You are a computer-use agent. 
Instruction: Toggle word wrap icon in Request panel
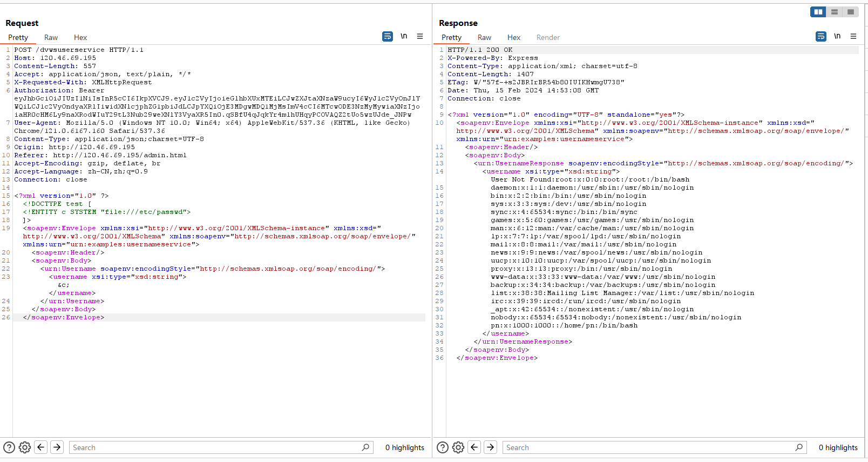[388, 37]
